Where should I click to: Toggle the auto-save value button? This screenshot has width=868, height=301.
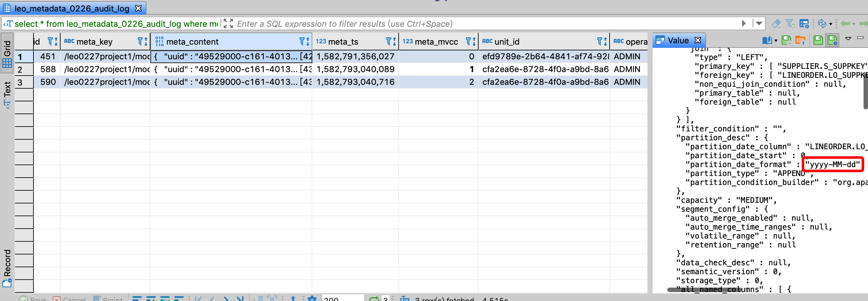tap(832, 40)
